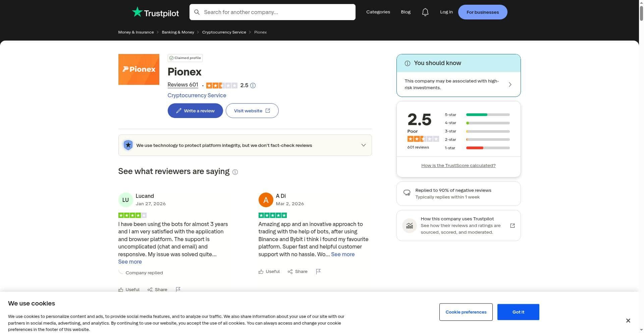Open Reviews 601 link

pyautogui.click(x=183, y=85)
